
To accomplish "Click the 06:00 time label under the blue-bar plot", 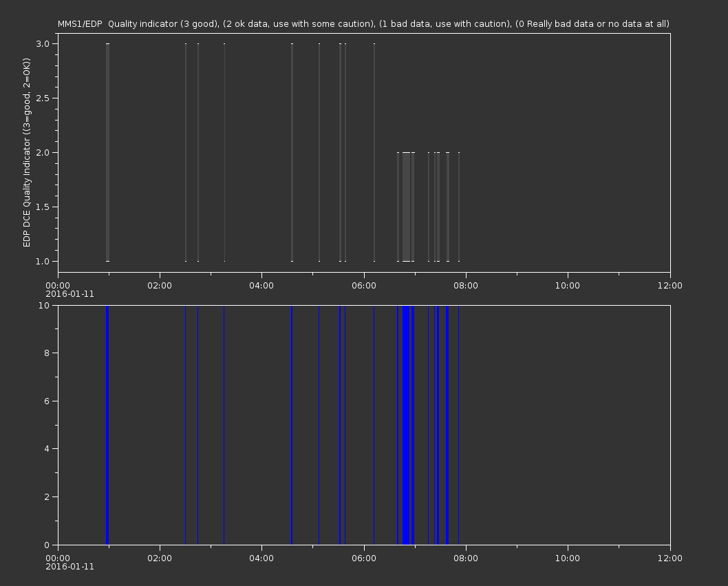I will point(363,558).
